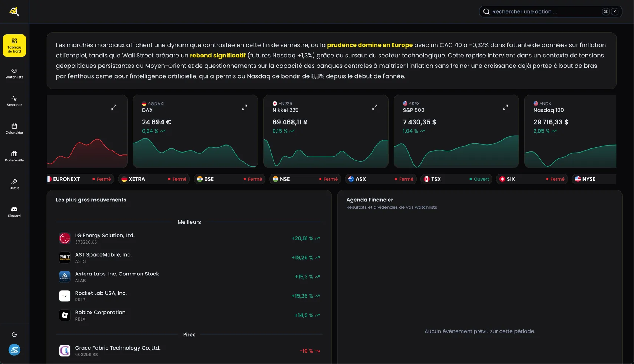Select the XETRA exchange chip

coord(154,179)
